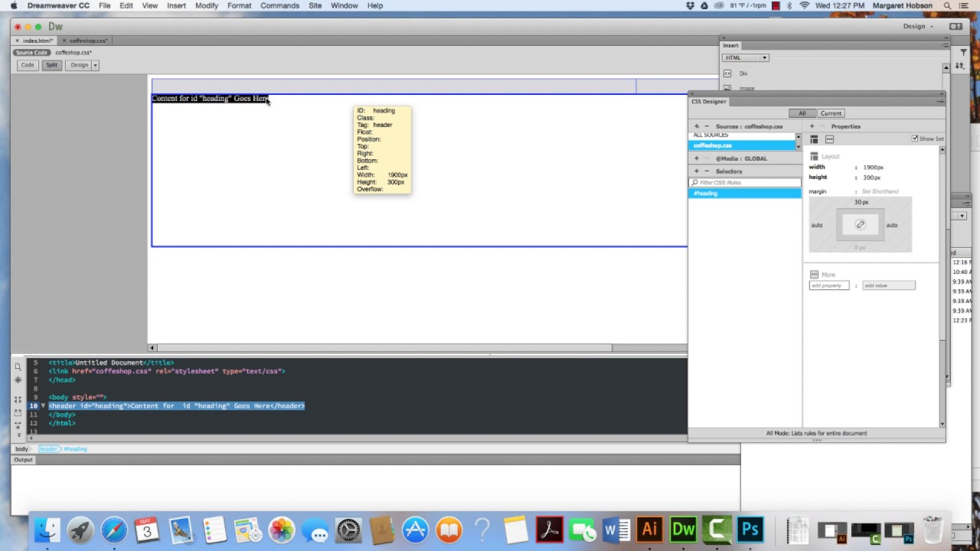Screen dimensions: 980x551
Task: Click the Source Code related-file button
Action: click(31, 53)
